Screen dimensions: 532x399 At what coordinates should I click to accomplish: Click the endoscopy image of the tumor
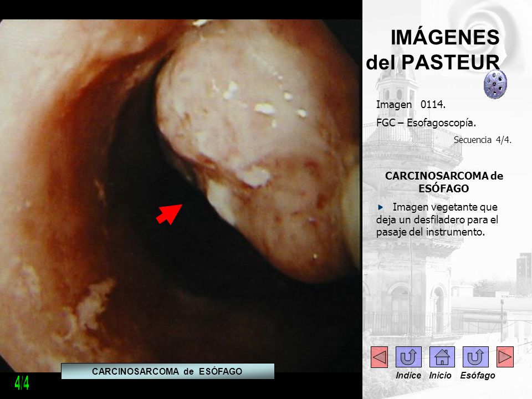pos(181,195)
